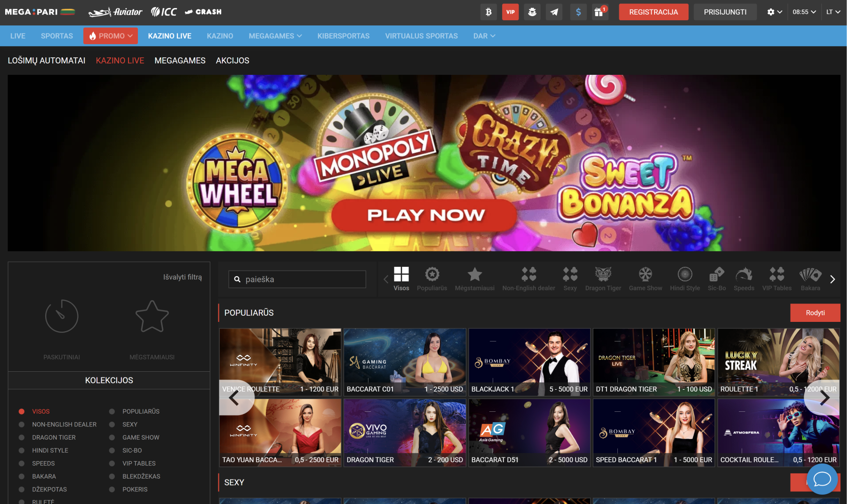Screen dimensions: 847x504
Task: Open the Blackjack 1 game thumbnail
Action: tap(529, 362)
